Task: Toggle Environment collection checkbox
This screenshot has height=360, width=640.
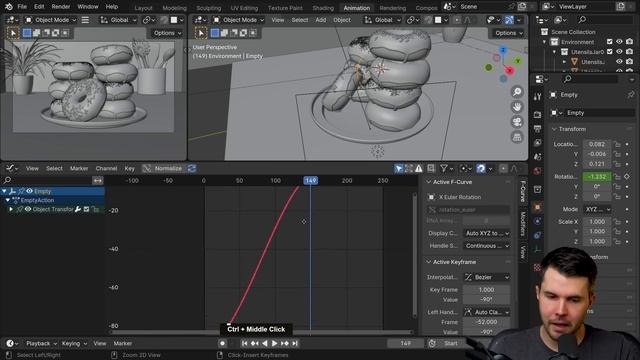Action: pyautogui.click(x=609, y=42)
